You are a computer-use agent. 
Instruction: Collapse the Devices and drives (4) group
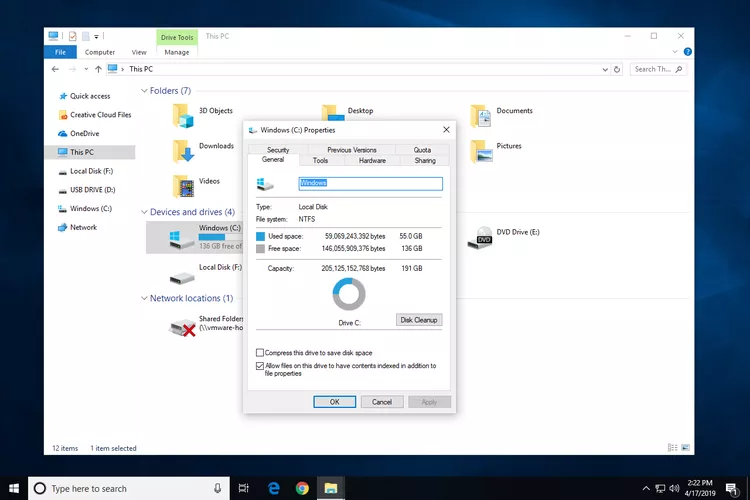144,211
